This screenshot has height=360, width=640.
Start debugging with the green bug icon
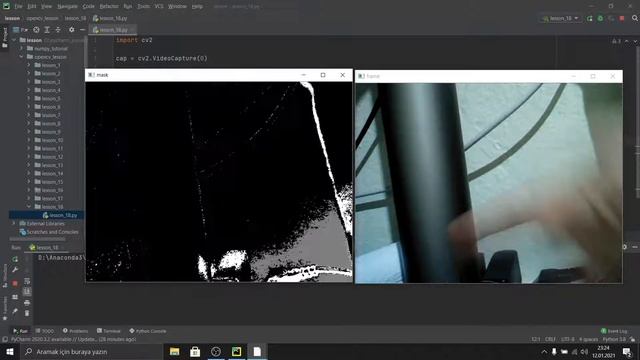(x=600, y=18)
